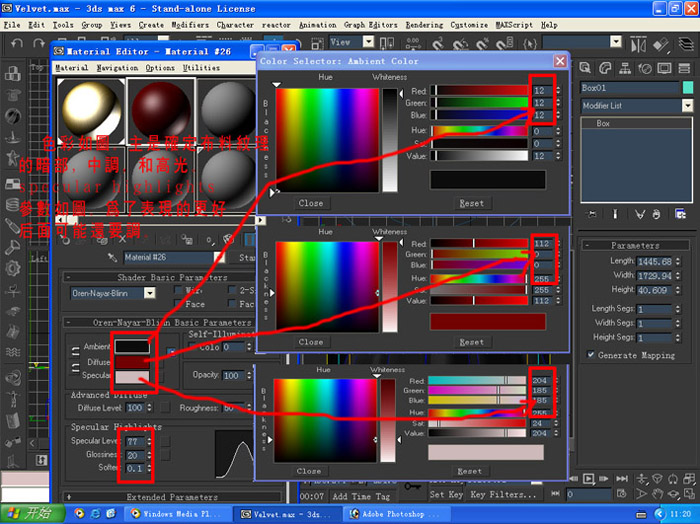700x524 pixels.
Task: Open the Modifier List dropdown
Action: tap(687, 106)
